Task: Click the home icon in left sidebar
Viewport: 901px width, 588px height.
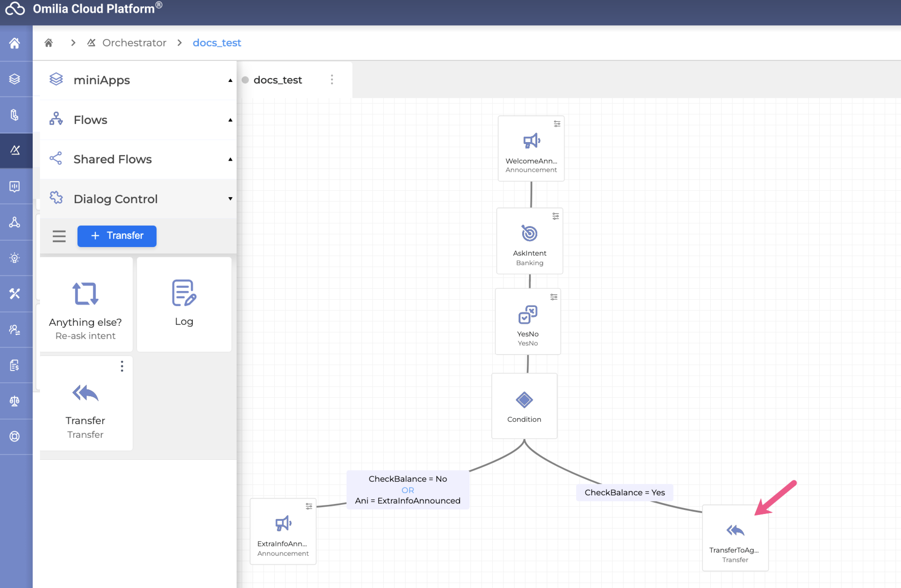Action: (14, 43)
